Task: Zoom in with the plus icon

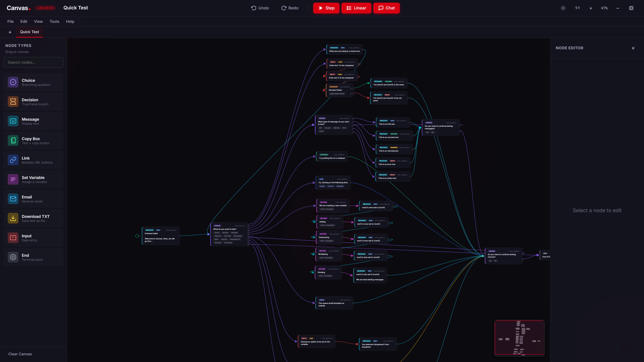Action: 591,8
